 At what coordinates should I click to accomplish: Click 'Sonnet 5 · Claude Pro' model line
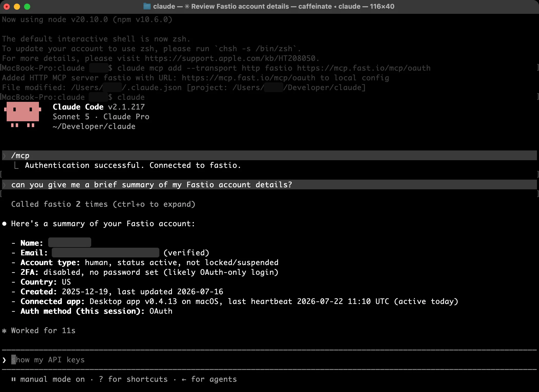pyautogui.click(x=101, y=117)
